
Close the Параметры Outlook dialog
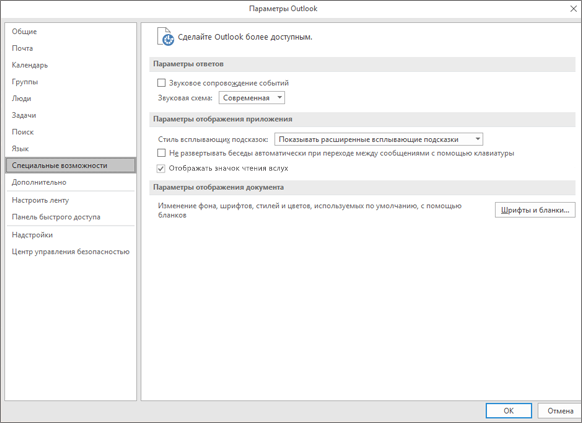[x=573, y=9]
